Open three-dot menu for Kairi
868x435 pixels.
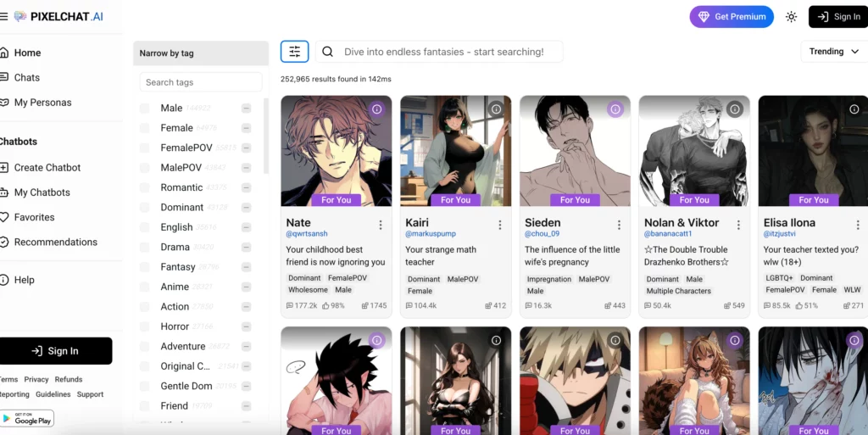coord(500,225)
